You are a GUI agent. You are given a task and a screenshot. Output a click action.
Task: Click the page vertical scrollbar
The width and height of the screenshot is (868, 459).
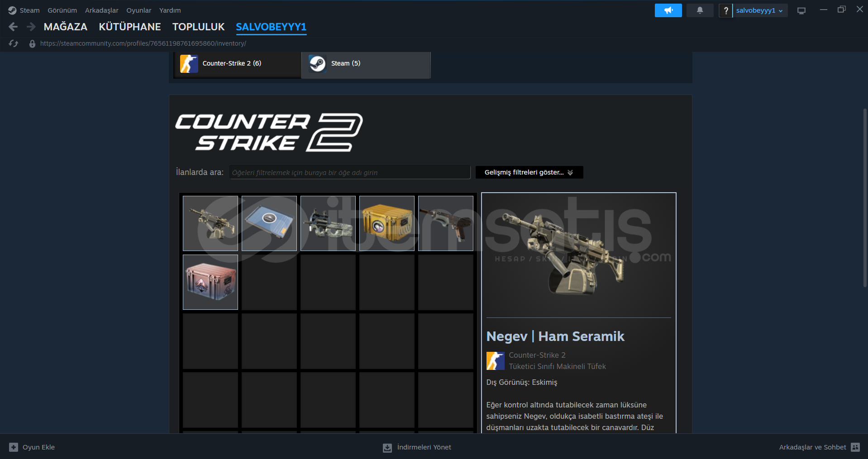(865, 197)
